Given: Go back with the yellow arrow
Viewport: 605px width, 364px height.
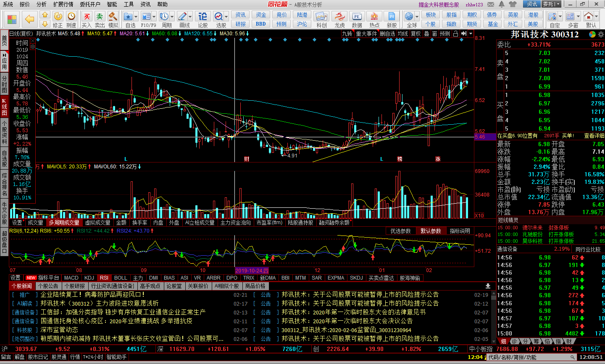Looking at the screenshot, I should (x=29, y=19).
